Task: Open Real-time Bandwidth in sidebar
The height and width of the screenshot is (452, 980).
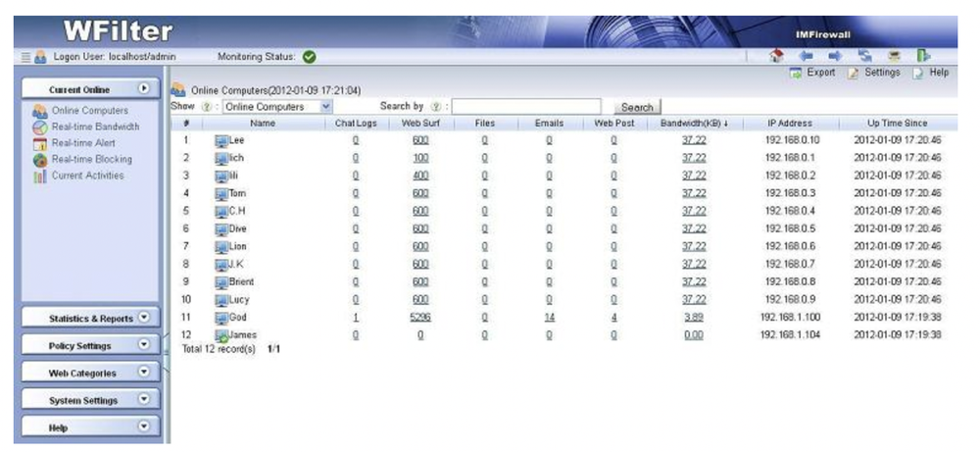Action: 96,126
